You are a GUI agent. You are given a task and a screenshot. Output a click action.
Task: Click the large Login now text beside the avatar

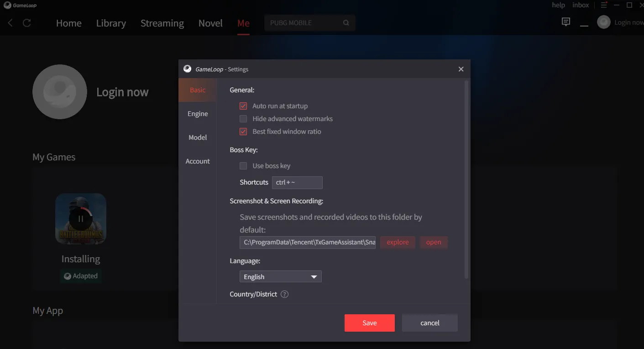click(122, 92)
